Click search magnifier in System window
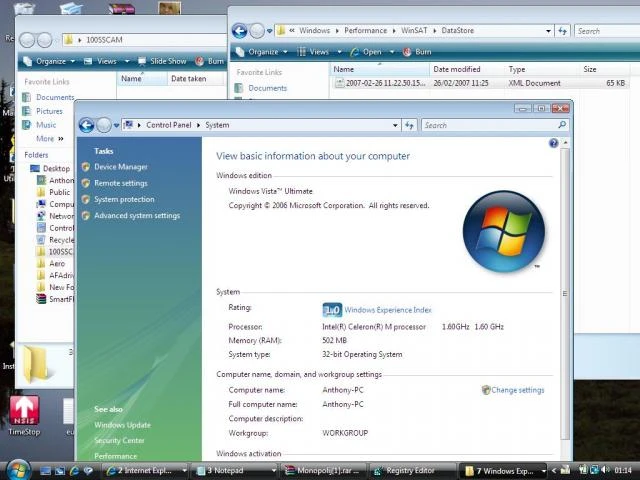This screenshot has height=480, width=640. point(562,125)
